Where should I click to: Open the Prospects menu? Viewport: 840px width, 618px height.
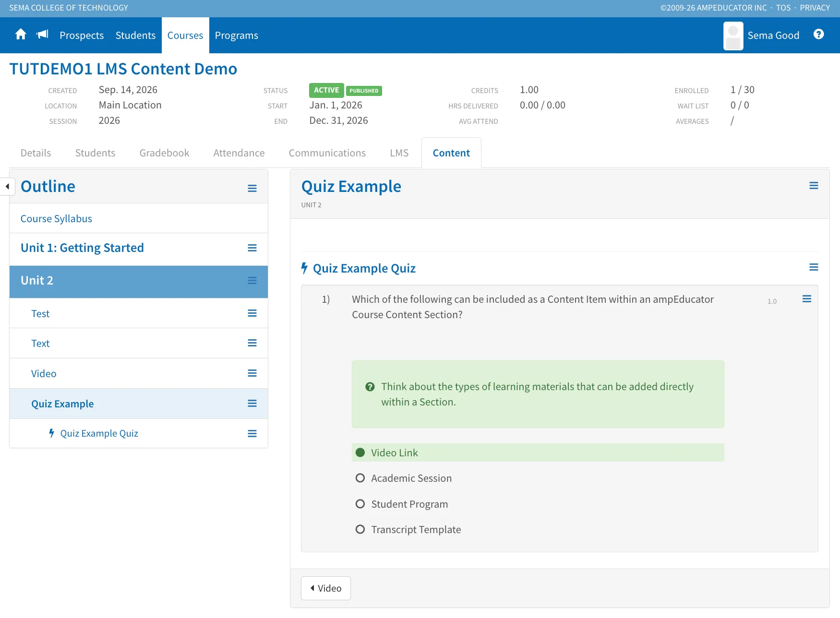82,36
